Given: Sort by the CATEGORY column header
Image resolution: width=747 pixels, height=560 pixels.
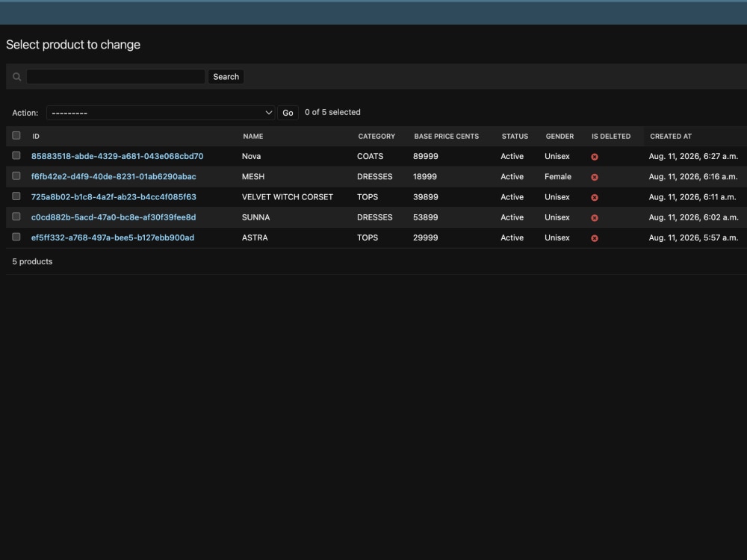Looking at the screenshot, I should coord(376,136).
